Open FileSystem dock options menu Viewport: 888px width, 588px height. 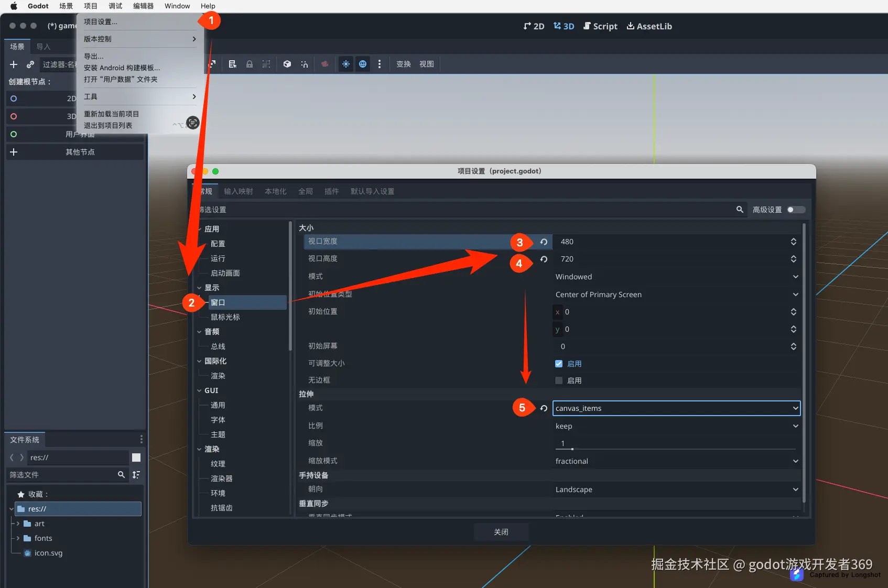coord(141,439)
